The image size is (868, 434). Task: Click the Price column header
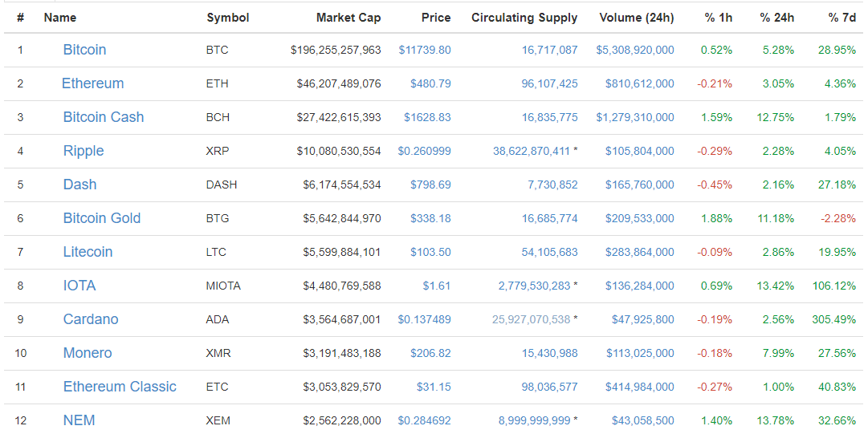coord(436,18)
